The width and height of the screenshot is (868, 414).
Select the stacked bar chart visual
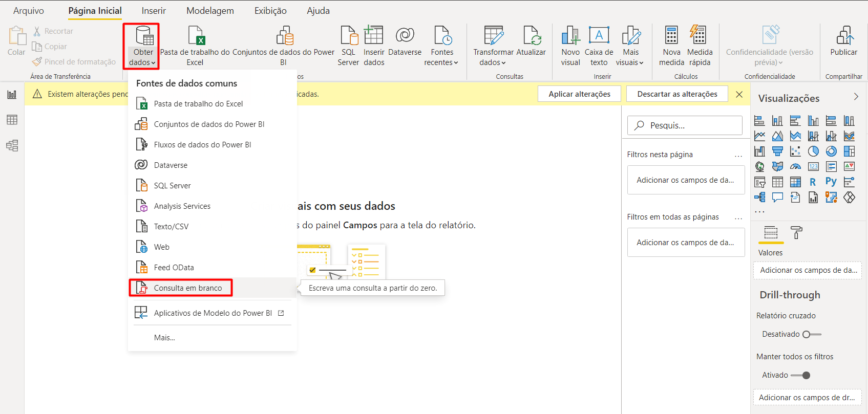(759, 121)
